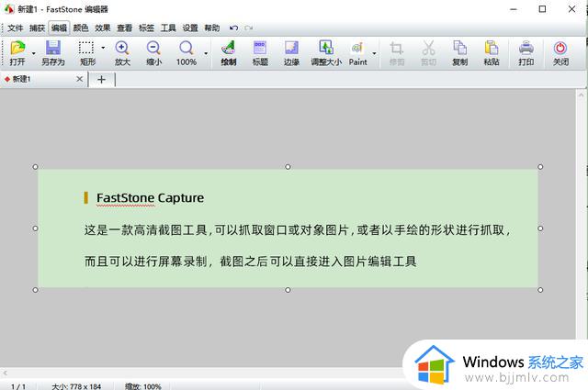Click the FastStone app icon in title bar
Viewport: 588px width, 390px height.
[x=9, y=9]
